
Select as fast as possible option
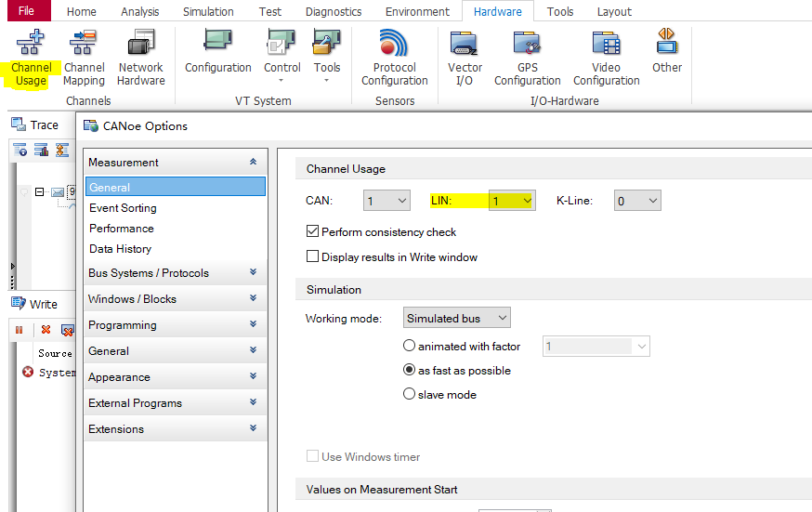coord(409,370)
